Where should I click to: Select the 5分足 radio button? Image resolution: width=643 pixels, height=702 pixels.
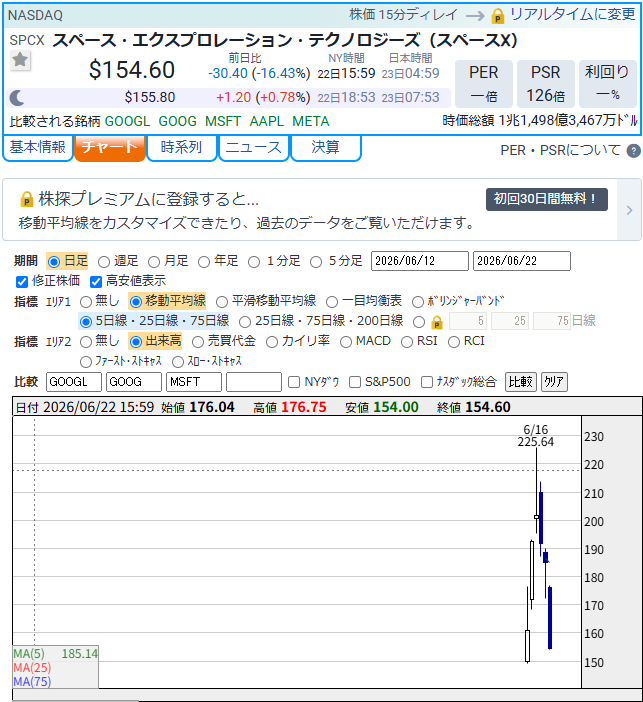click(x=316, y=261)
